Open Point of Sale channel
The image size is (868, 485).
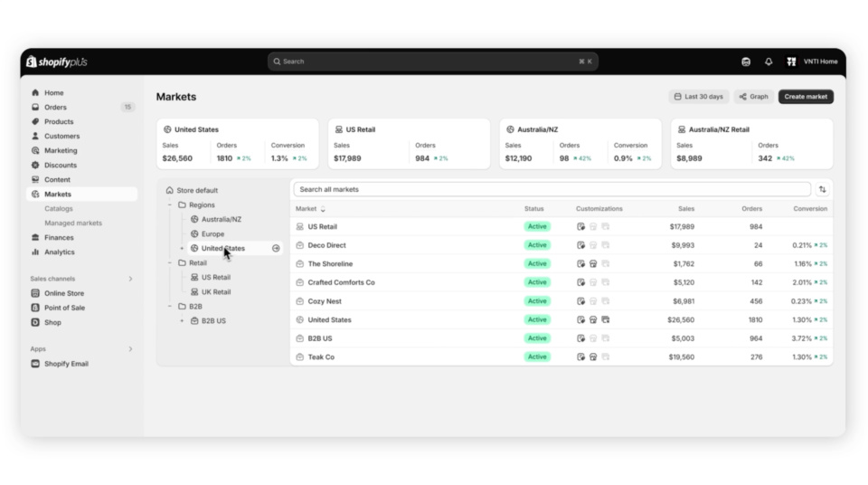pyautogui.click(x=81, y=308)
